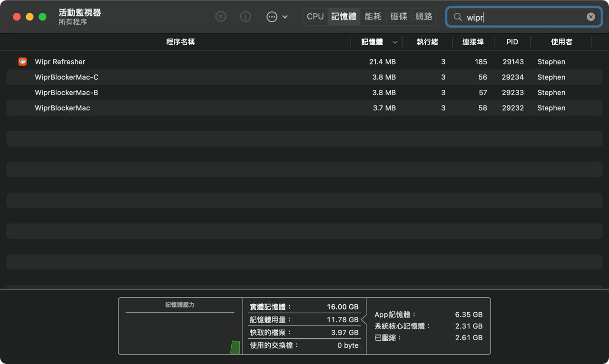609x364 pixels.
Task: Open the process info (i) icon
Action: click(x=246, y=17)
